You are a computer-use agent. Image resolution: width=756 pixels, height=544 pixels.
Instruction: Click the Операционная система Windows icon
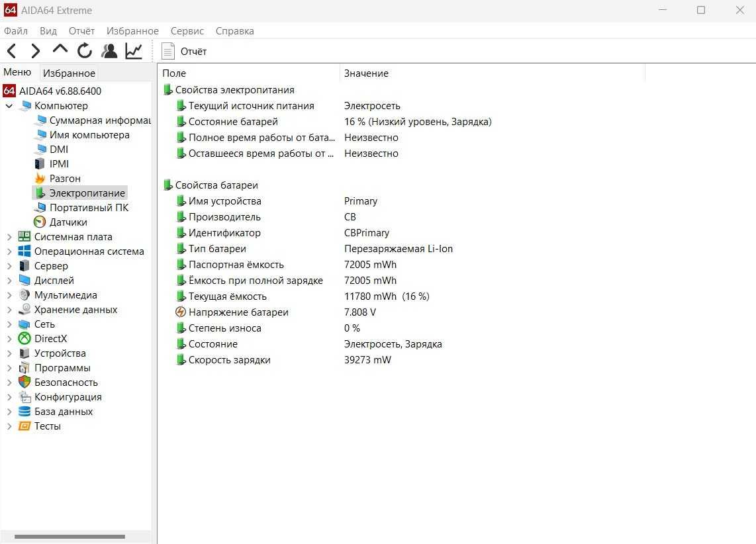(24, 251)
